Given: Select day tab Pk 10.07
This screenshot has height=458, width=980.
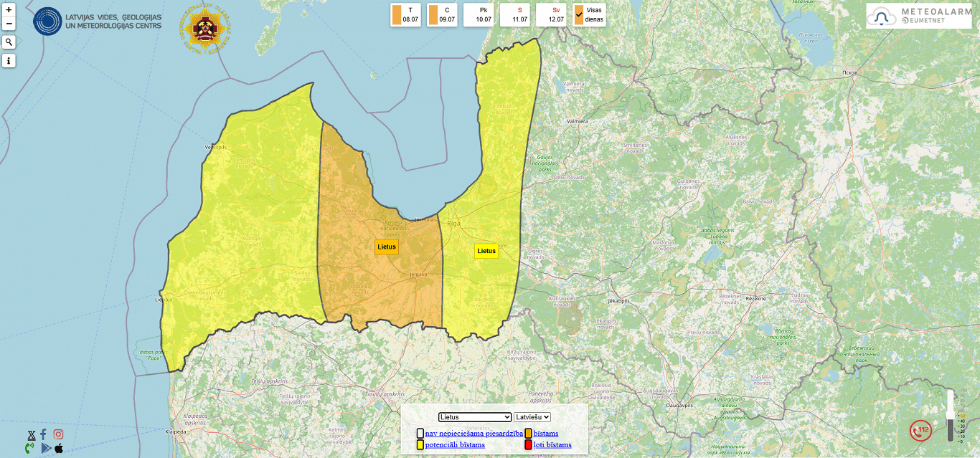Looking at the screenshot, I should coord(479,15).
